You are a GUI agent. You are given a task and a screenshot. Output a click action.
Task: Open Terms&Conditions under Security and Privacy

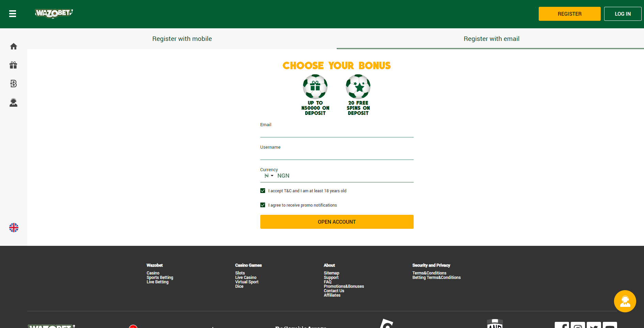click(x=429, y=273)
